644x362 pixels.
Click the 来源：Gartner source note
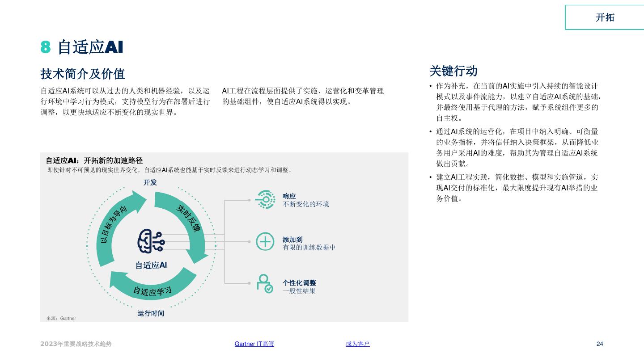coord(61,318)
